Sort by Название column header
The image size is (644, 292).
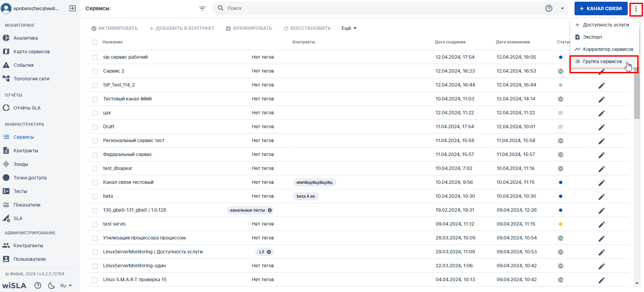coord(113,42)
